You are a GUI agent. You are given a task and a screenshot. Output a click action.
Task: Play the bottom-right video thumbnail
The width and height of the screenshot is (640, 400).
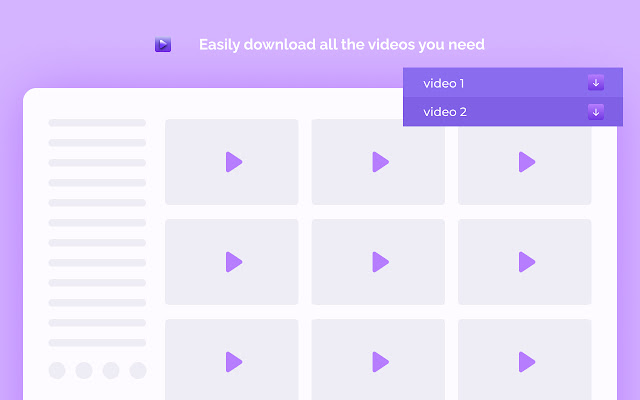point(527,362)
